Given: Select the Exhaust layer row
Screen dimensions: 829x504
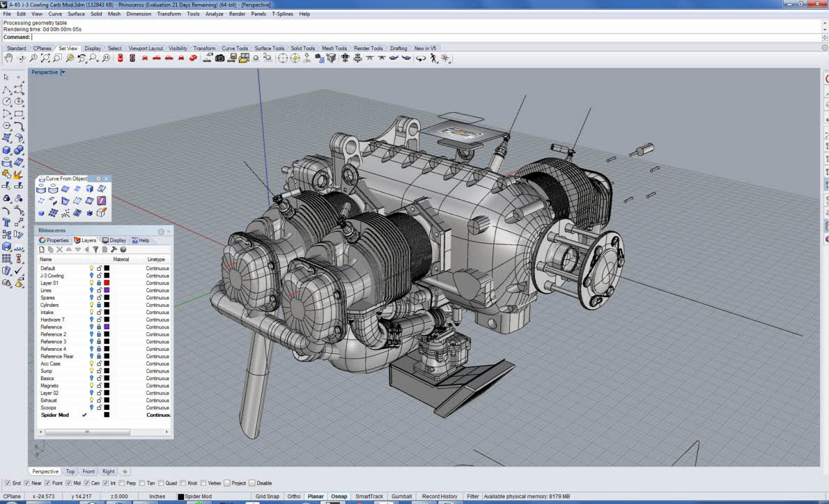Looking at the screenshot, I should (x=104, y=400).
